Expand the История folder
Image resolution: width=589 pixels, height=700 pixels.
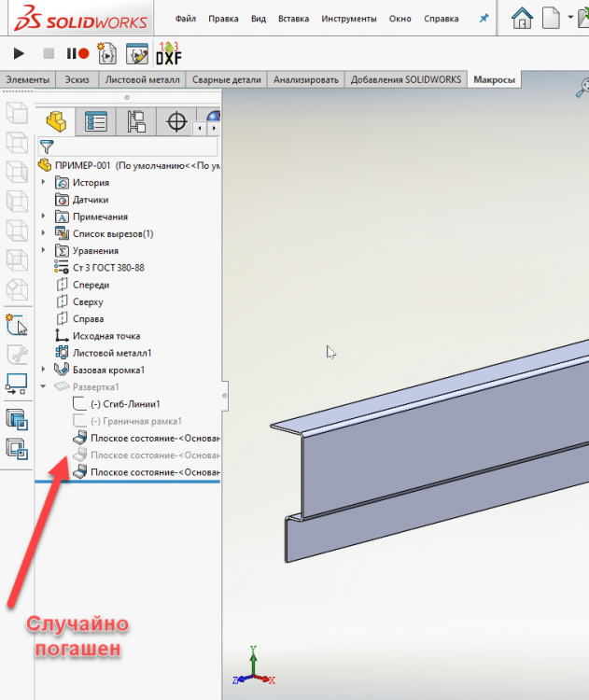pos(43,182)
